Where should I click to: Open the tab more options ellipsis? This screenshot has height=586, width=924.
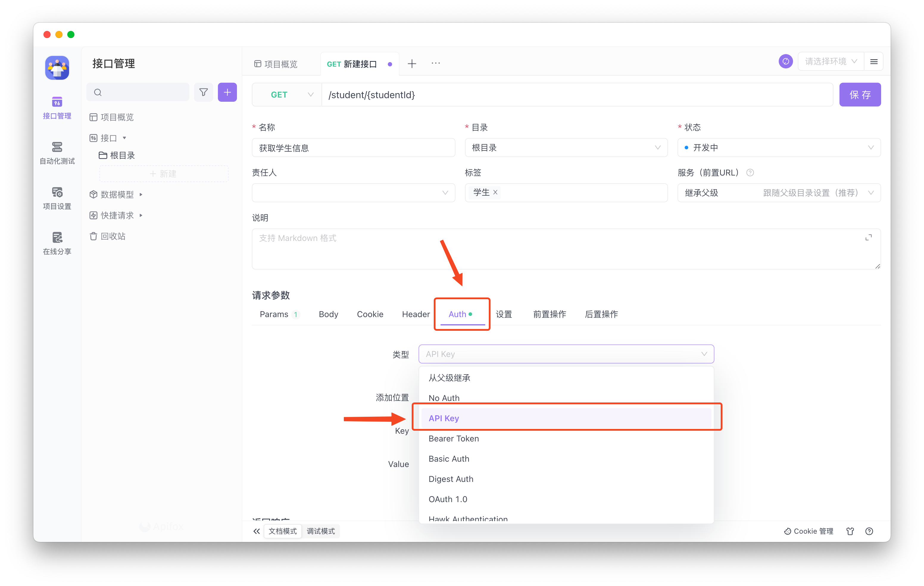pyautogui.click(x=436, y=63)
